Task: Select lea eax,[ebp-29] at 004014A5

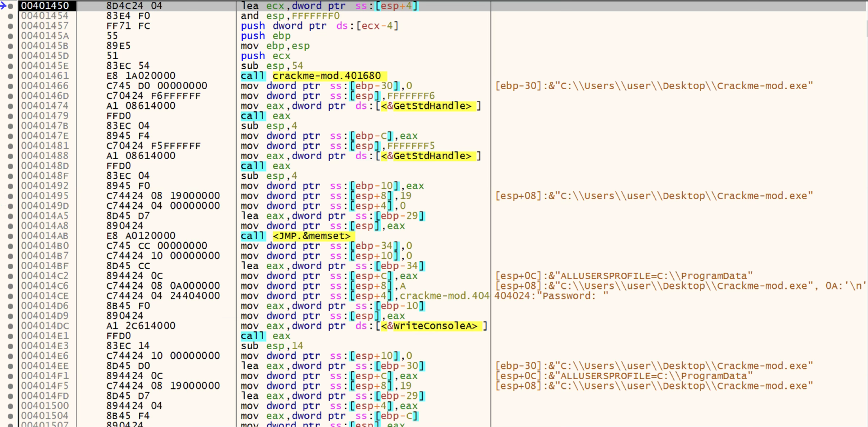Action: [333, 216]
